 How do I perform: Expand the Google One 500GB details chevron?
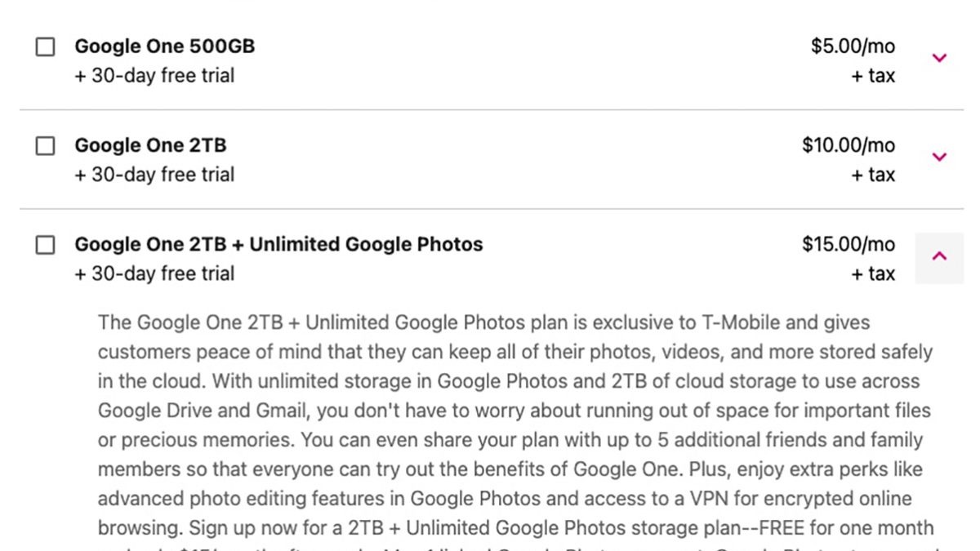939,58
